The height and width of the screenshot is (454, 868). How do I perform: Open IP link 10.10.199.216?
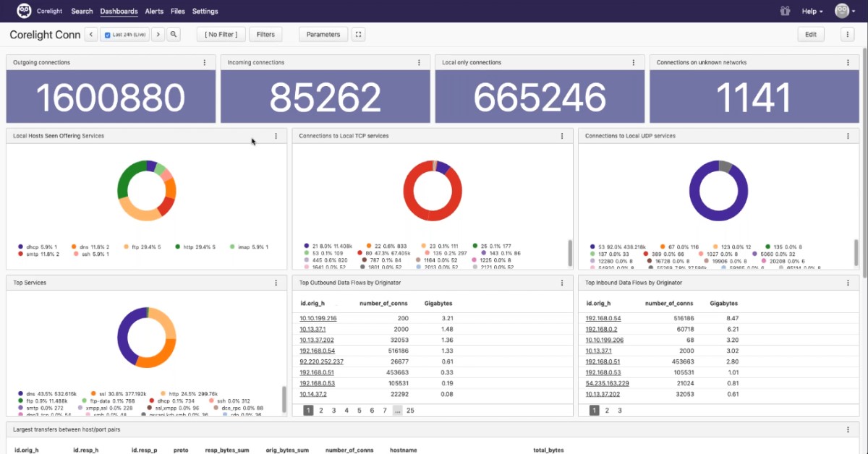(x=318, y=318)
